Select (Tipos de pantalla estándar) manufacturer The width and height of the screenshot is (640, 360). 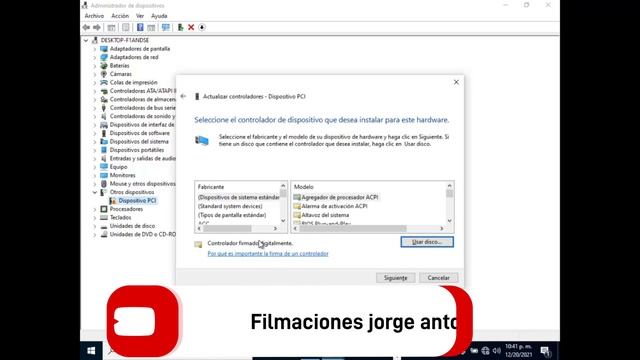(232, 215)
